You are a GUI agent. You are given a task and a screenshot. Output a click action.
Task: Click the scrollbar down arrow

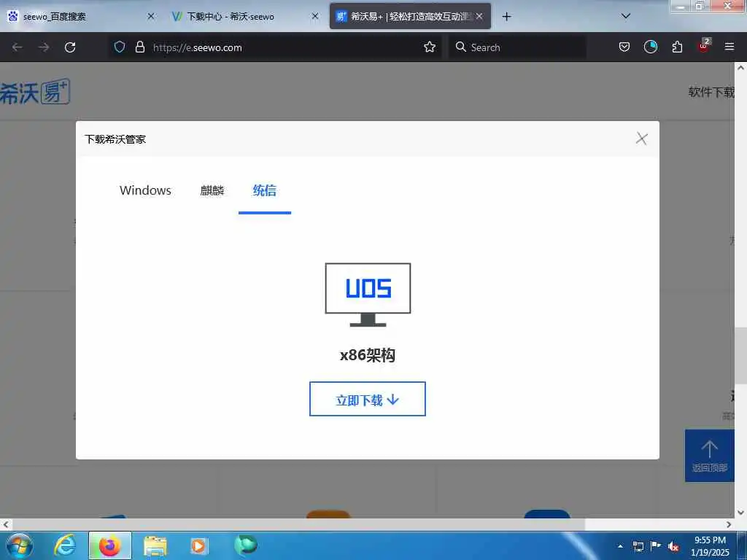(x=741, y=513)
